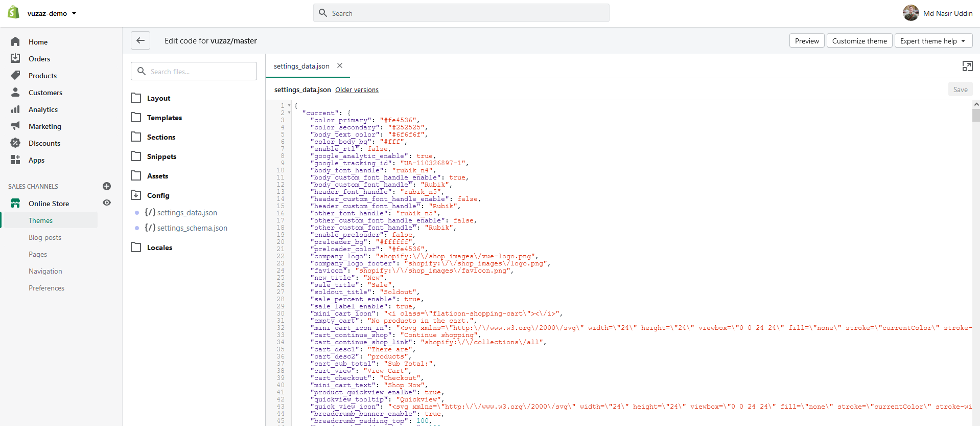Click the Discounts badge icon
Screen dimensions: 980x426
(x=15, y=143)
